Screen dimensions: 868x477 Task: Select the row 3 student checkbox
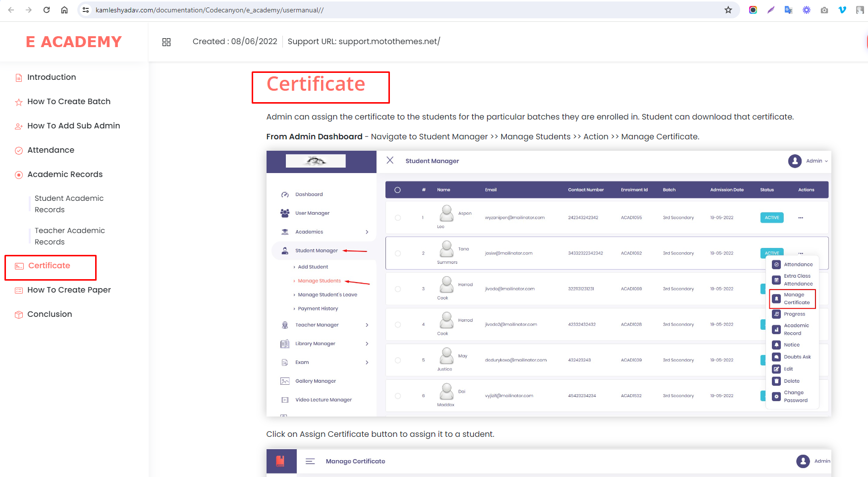click(x=398, y=289)
